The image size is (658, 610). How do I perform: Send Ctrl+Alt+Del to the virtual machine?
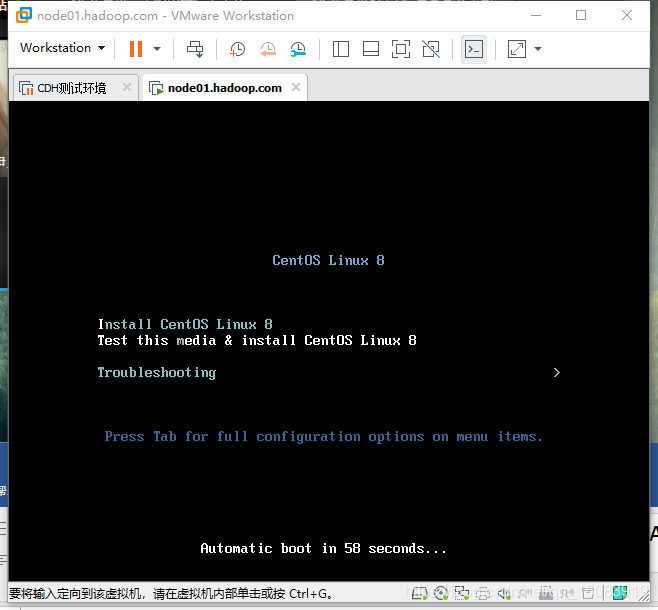pyautogui.click(x=195, y=49)
